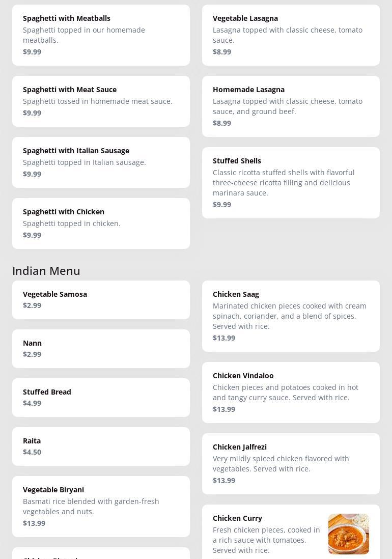Screen dimensions: 392x559
Task: Open Spaghetti with Italian Sausage card
Action: pyautogui.click(x=101, y=162)
